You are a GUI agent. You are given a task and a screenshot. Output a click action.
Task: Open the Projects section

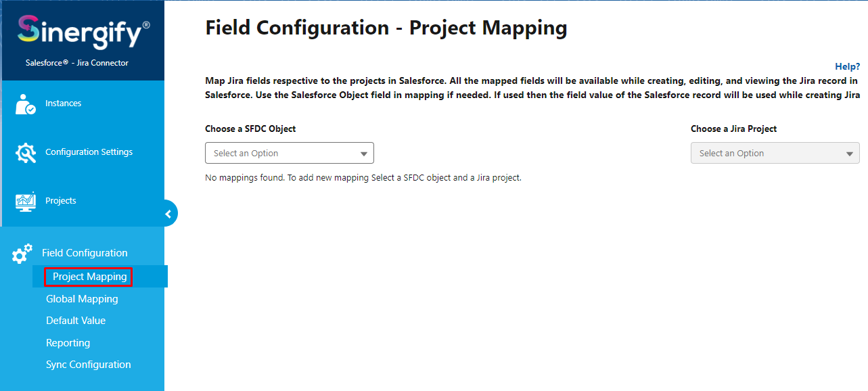point(61,201)
